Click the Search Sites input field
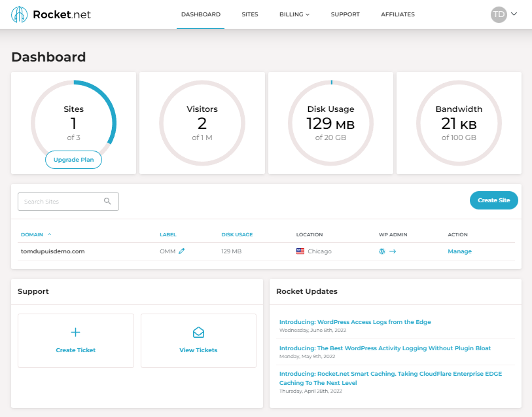 (62, 201)
